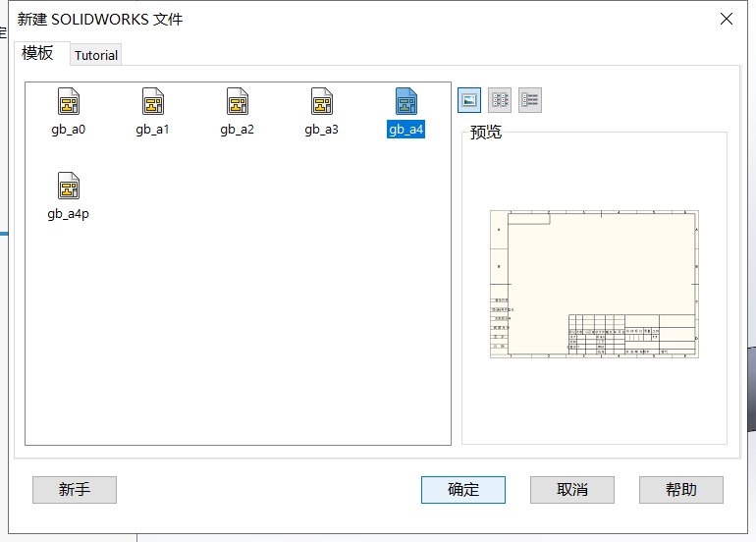Click the gb_a4 file name label
This screenshot has width=756, height=542.
(405, 130)
